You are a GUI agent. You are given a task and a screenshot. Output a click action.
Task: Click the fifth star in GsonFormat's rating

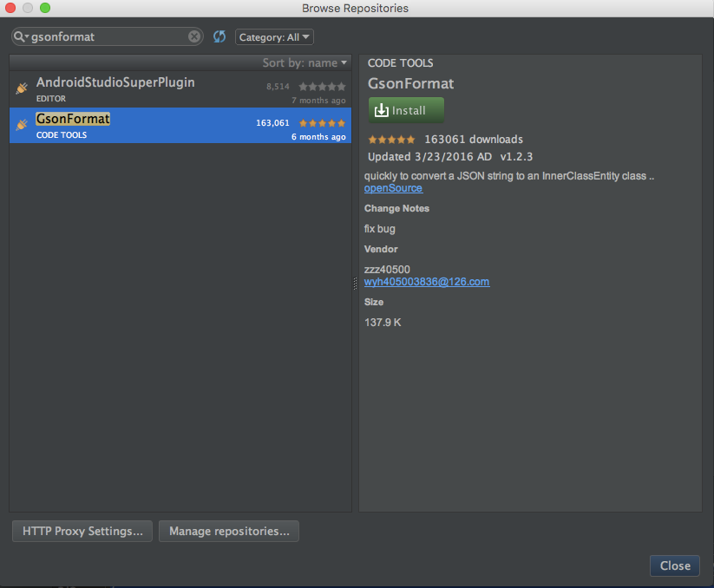tap(343, 122)
